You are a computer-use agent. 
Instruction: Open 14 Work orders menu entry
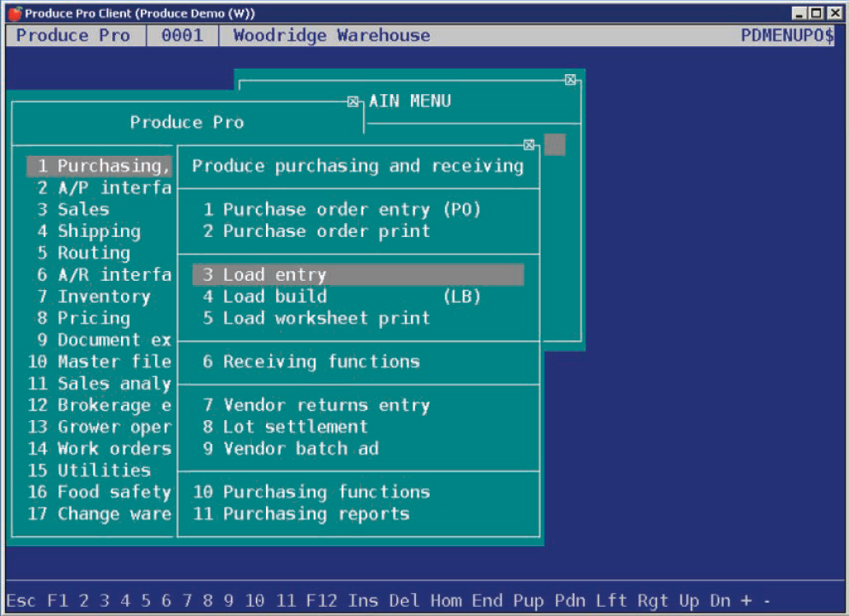(100, 448)
